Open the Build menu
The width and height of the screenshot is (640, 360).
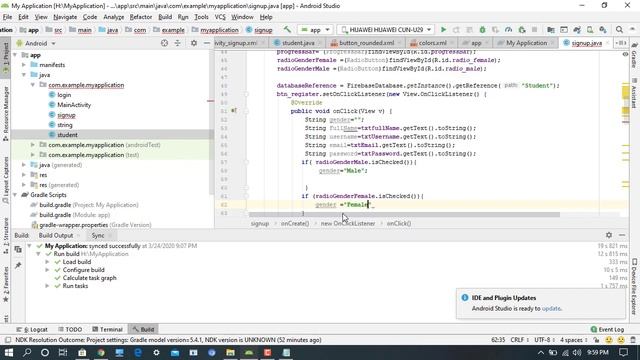tap(165, 17)
